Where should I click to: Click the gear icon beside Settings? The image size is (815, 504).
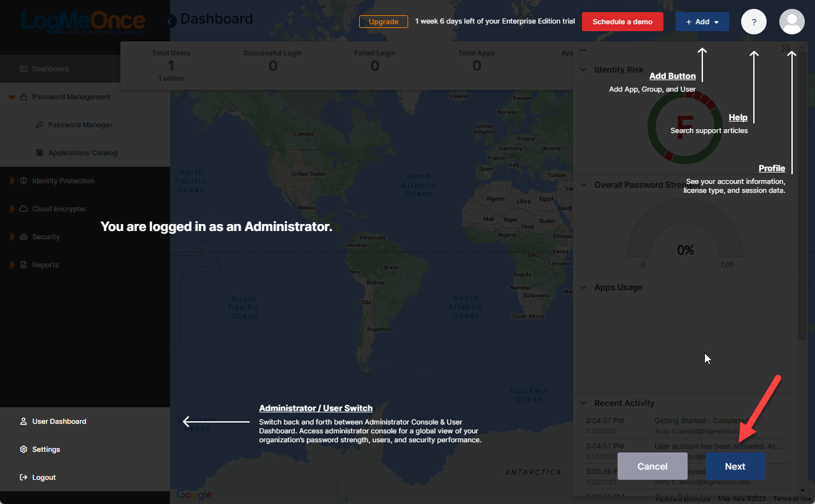pyautogui.click(x=24, y=449)
